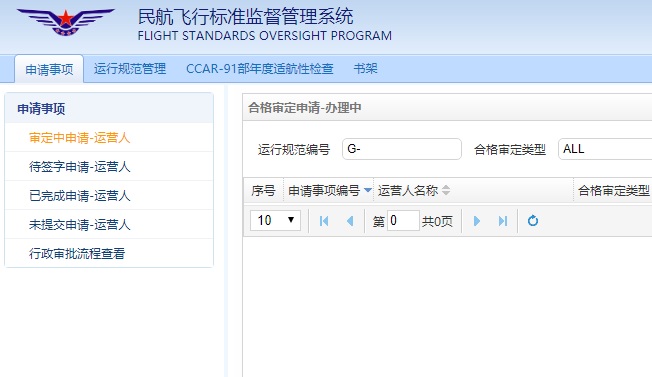
Task: Refresh the application table
Action: point(533,221)
